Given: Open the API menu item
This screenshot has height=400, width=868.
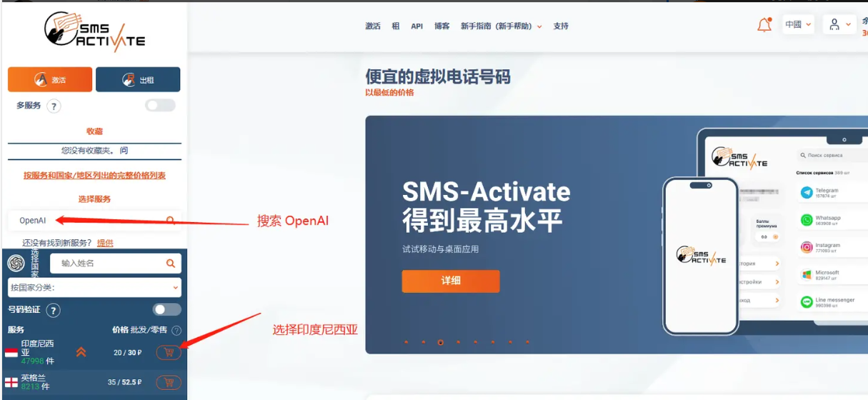Looking at the screenshot, I should (416, 26).
